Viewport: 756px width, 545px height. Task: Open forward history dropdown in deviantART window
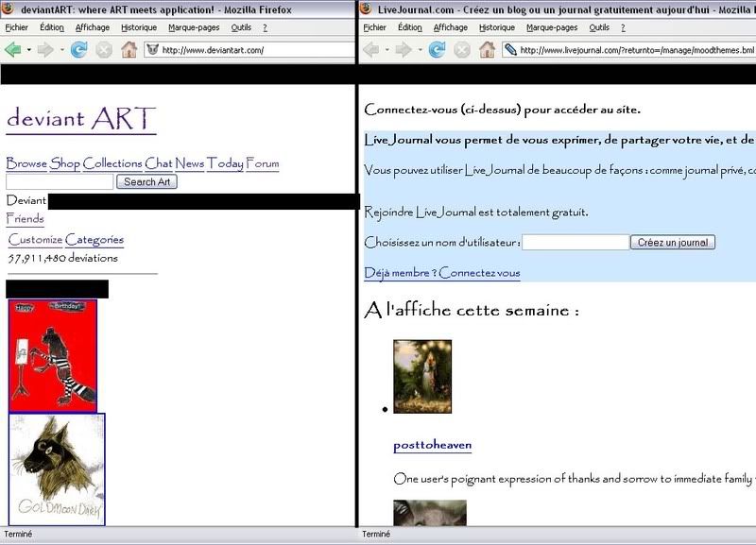61,50
